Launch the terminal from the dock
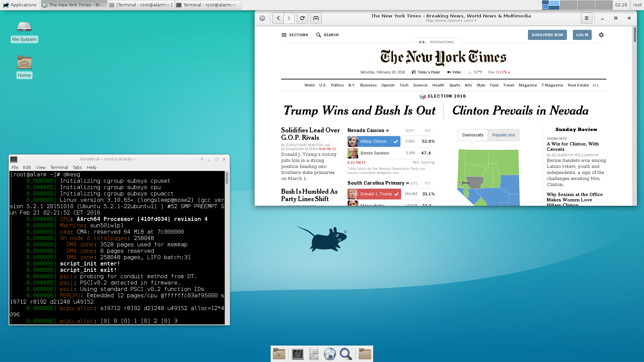 (298, 354)
